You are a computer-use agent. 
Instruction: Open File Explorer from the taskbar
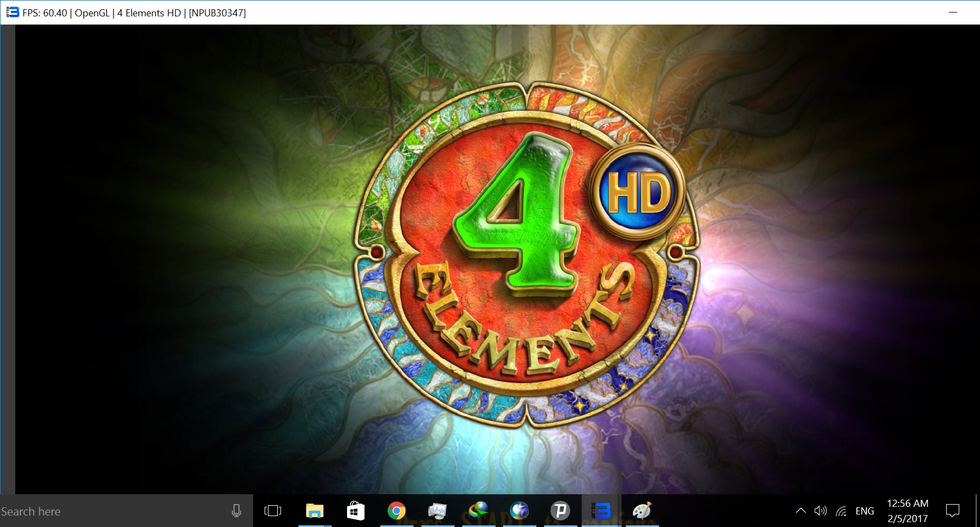click(x=315, y=511)
